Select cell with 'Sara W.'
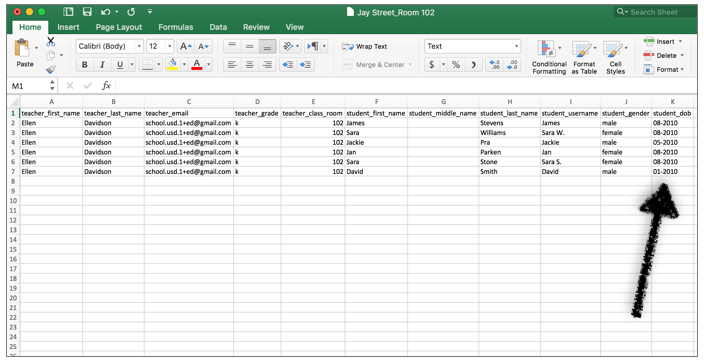Screen dimensions: 704x364 pos(570,133)
